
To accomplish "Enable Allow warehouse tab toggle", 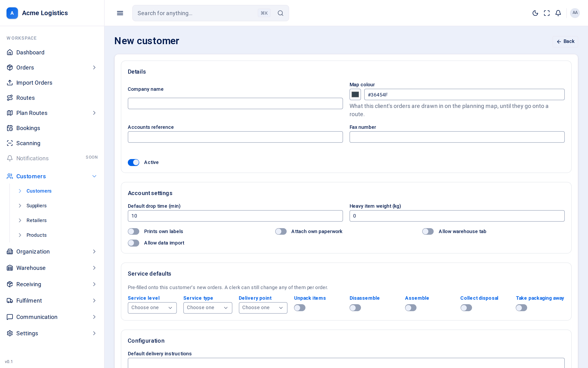I will (x=428, y=231).
